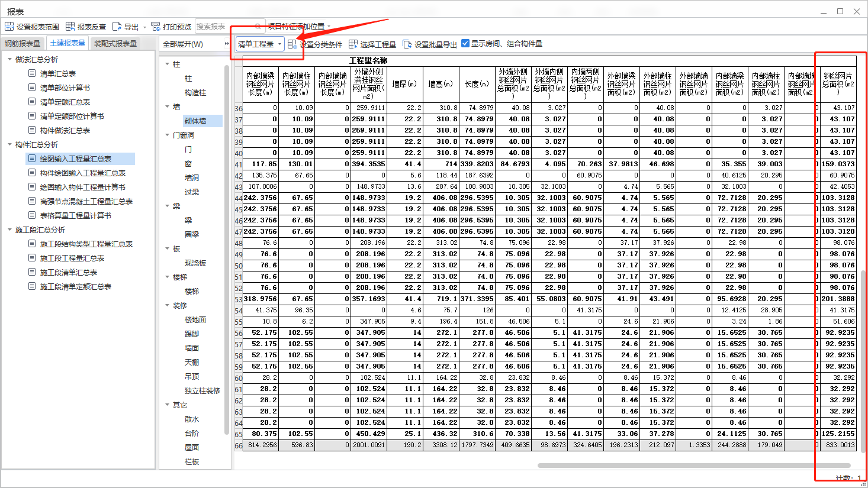Click the 设置报表范围 button label
Viewport: 868px width, 488px height.
38,27
